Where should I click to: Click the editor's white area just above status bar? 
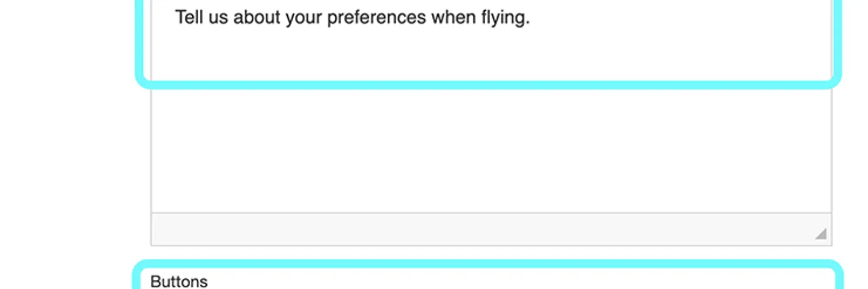[x=491, y=202]
